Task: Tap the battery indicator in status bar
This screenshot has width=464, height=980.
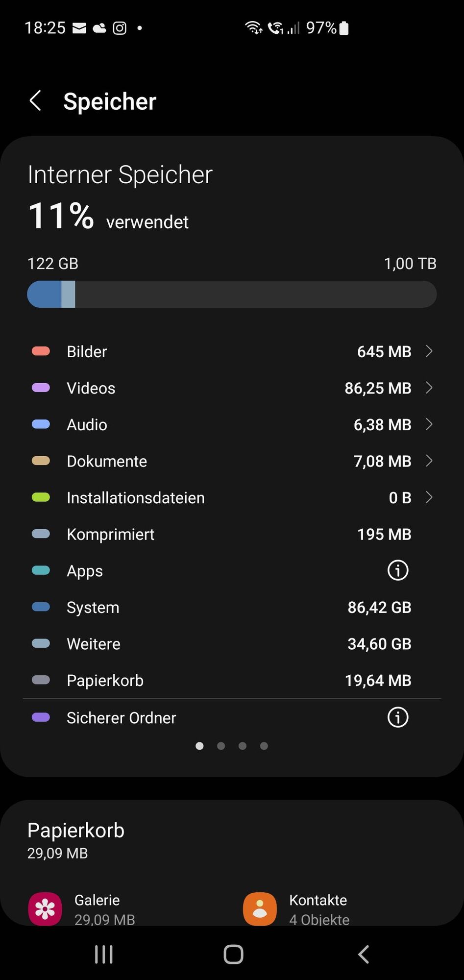Action: [x=343, y=28]
